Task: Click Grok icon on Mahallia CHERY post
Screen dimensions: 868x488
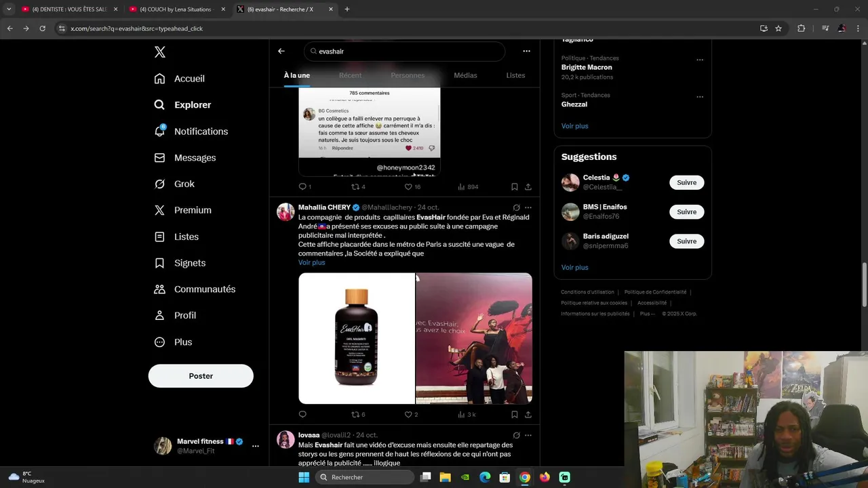Action: pyautogui.click(x=516, y=207)
